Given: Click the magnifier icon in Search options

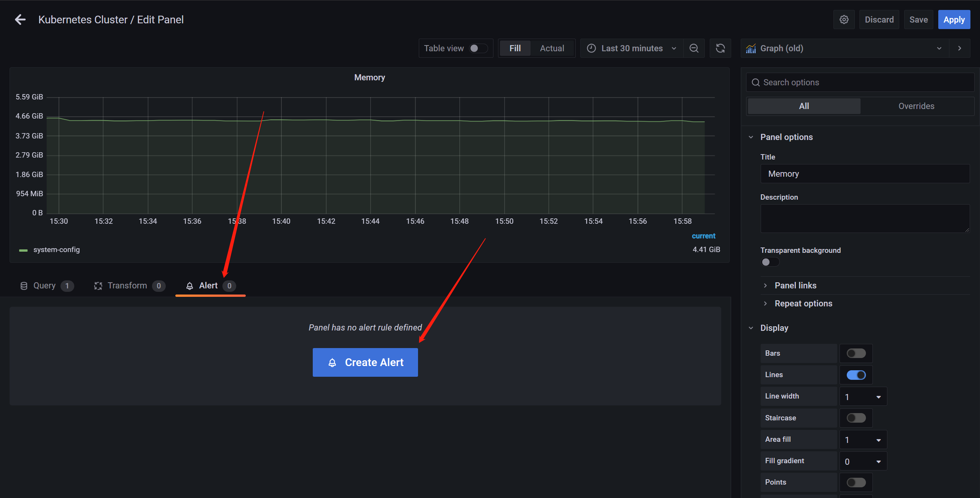Looking at the screenshot, I should tap(755, 83).
